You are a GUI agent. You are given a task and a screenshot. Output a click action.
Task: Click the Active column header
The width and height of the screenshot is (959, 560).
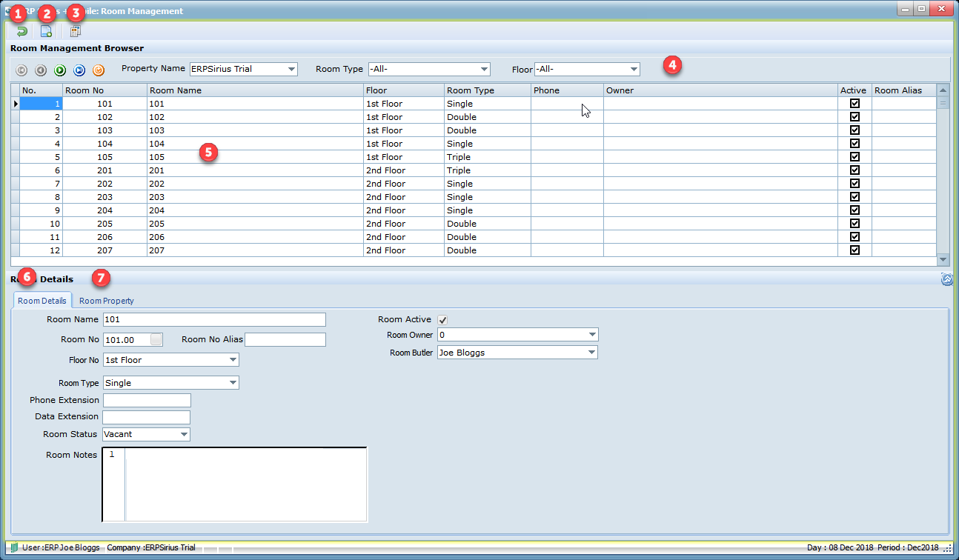pos(855,90)
